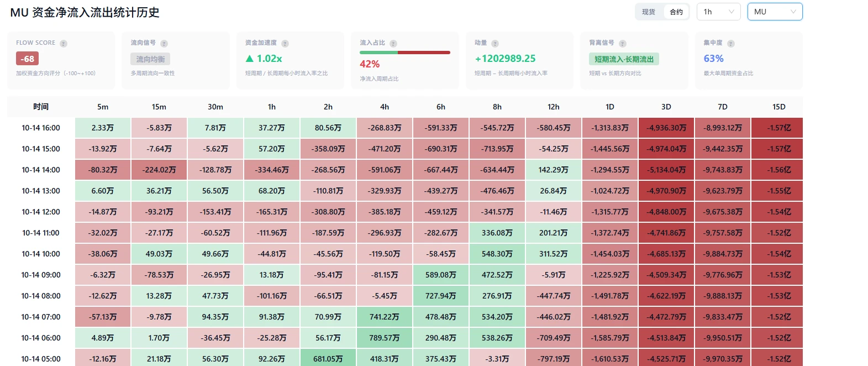Click the help icon beside FLOW SCORE

point(64,44)
